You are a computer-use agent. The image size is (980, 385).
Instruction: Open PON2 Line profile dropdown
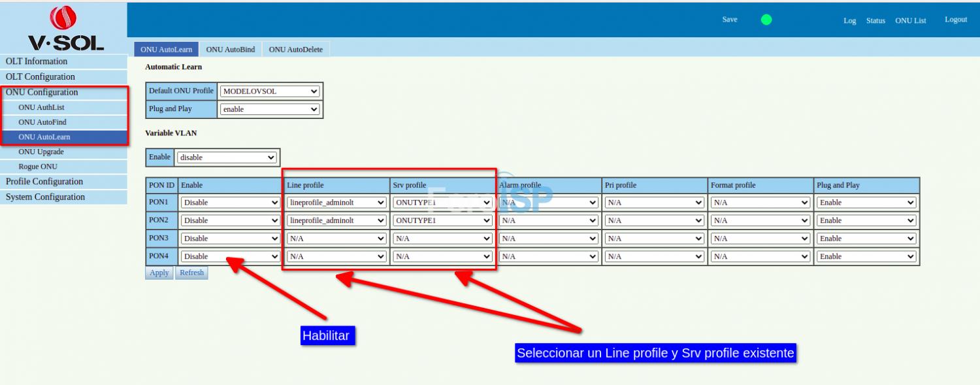pyautogui.click(x=336, y=221)
